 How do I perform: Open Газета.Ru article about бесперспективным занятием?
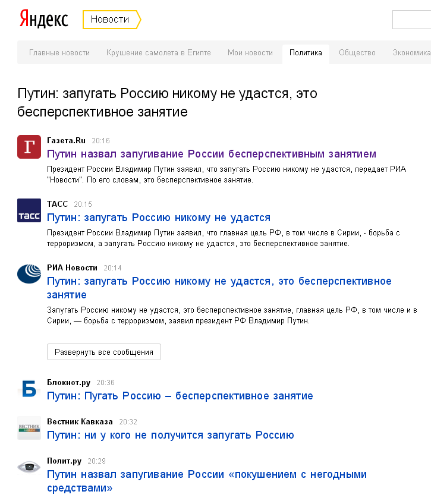[212, 154]
